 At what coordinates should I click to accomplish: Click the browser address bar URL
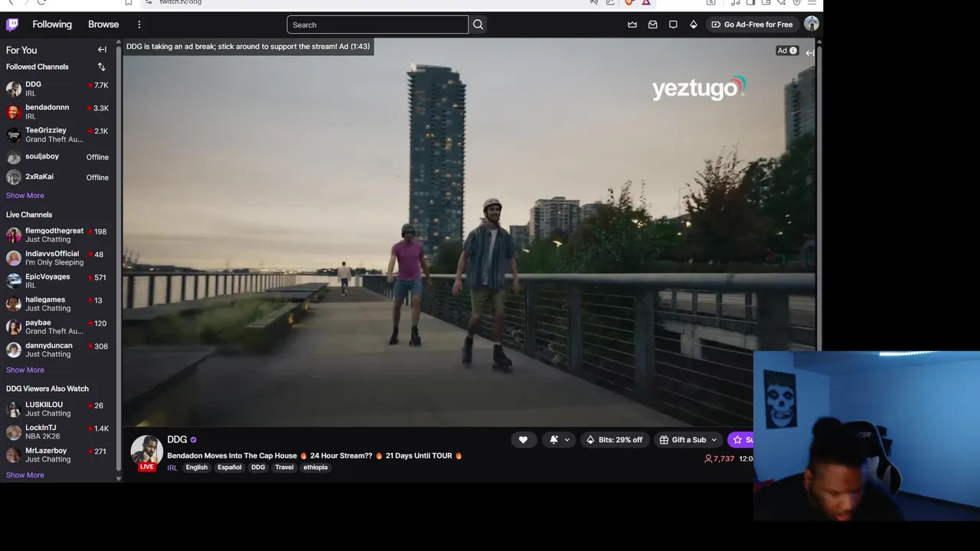click(x=181, y=2)
